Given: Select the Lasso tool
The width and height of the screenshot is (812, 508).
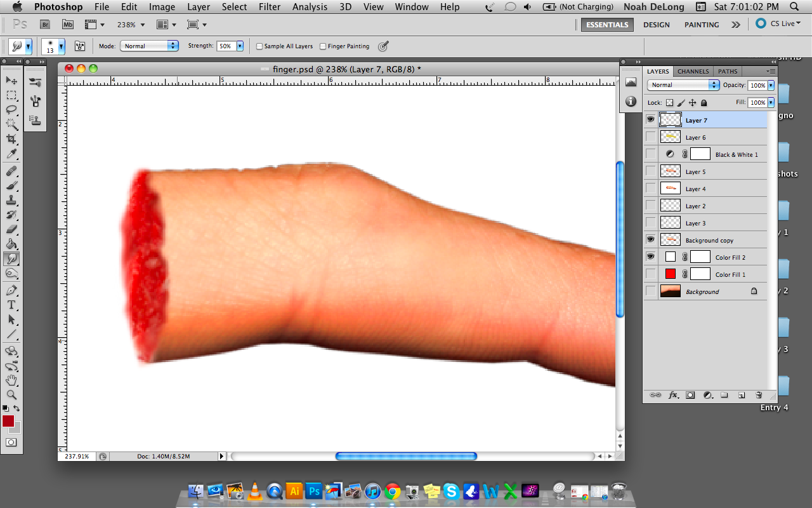Looking at the screenshot, I should click(11, 110).
